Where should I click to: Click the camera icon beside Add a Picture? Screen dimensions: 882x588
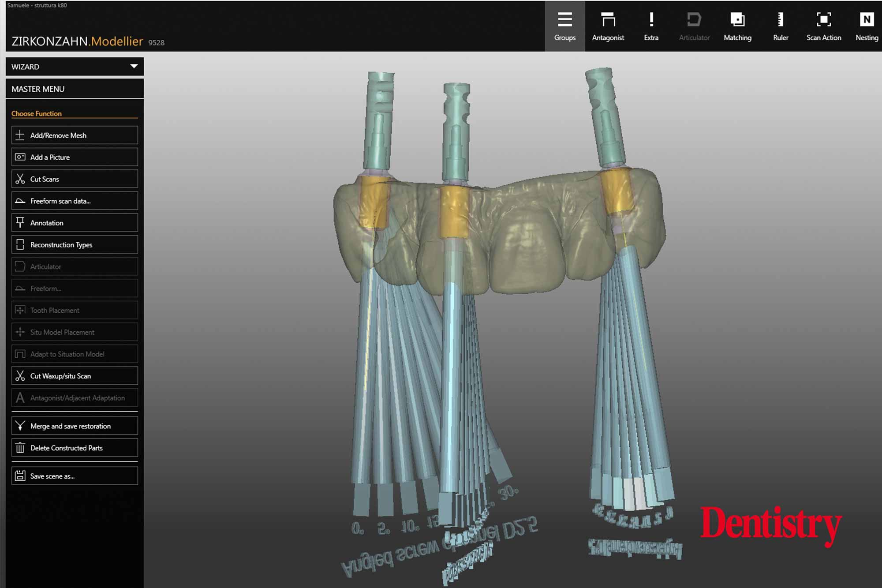20,157
